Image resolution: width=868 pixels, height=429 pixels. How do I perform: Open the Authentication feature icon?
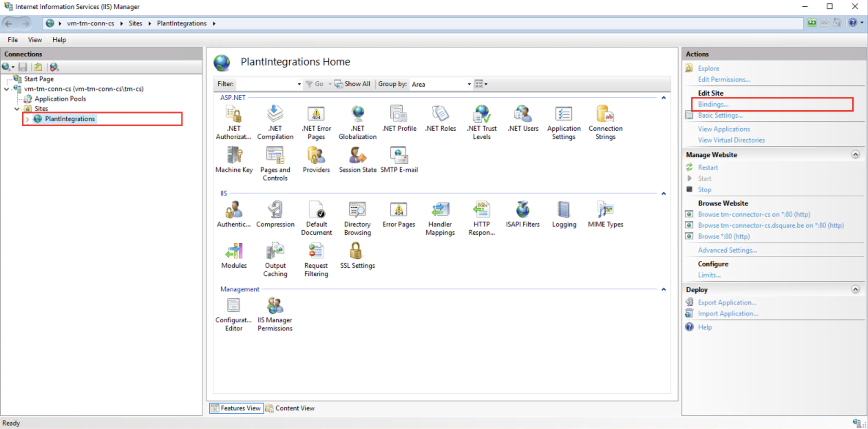point(234,210)
